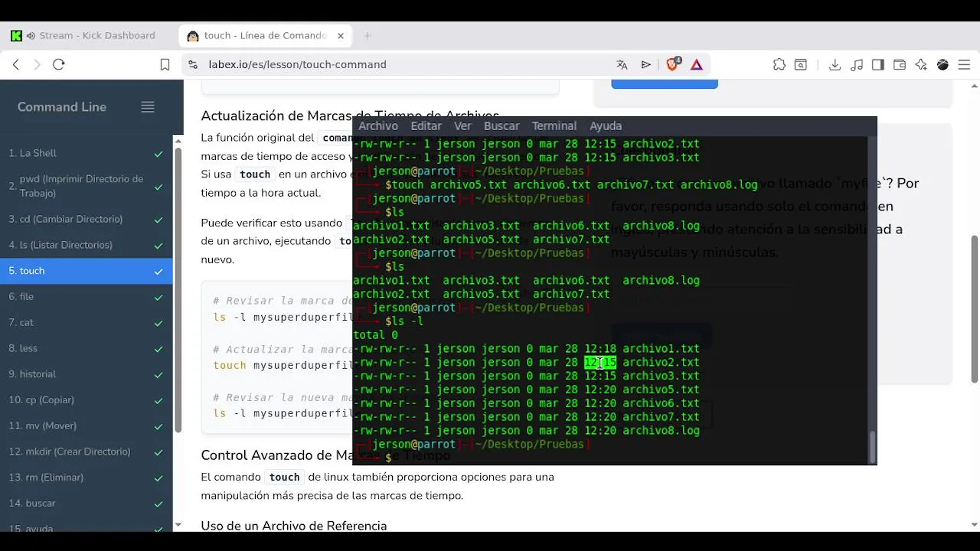Open lesson 14. buscar
The width and height of the screenshot is (980, 551).
[86, 504]
